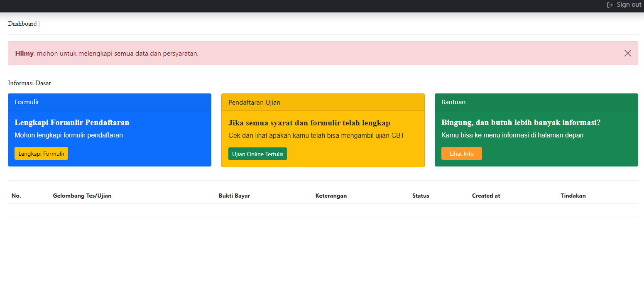The width and height of the screenshot is (644, 284).
Task: Click the Gelombang Tes/Ujian column header
Action: (x=82, y=196)
